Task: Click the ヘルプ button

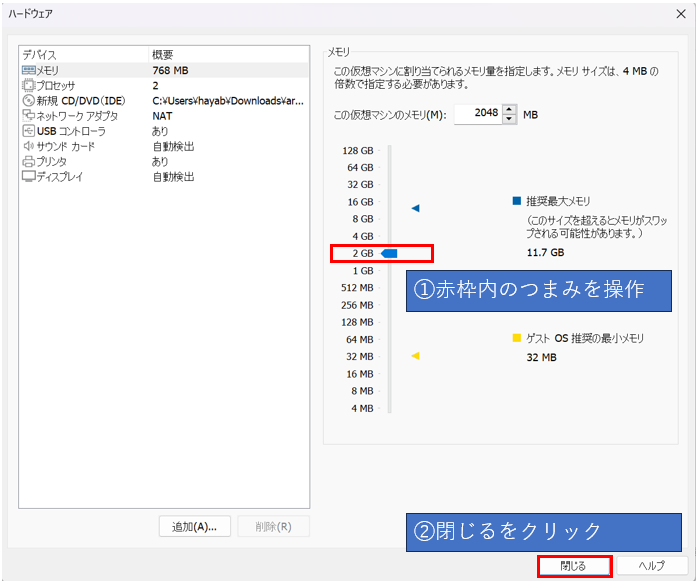Action: pos(652,566)
